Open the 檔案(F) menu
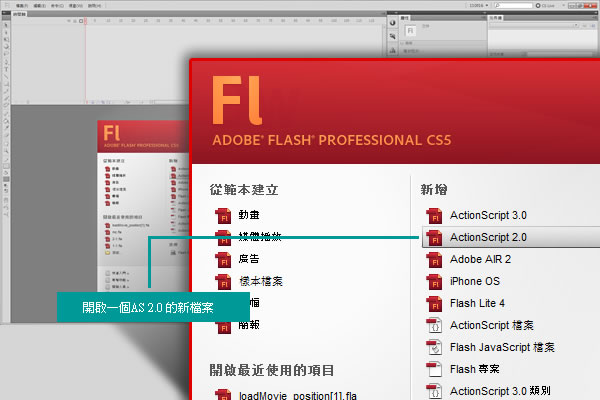Screen dimensions: 600x400 click(x=22, y=6)
